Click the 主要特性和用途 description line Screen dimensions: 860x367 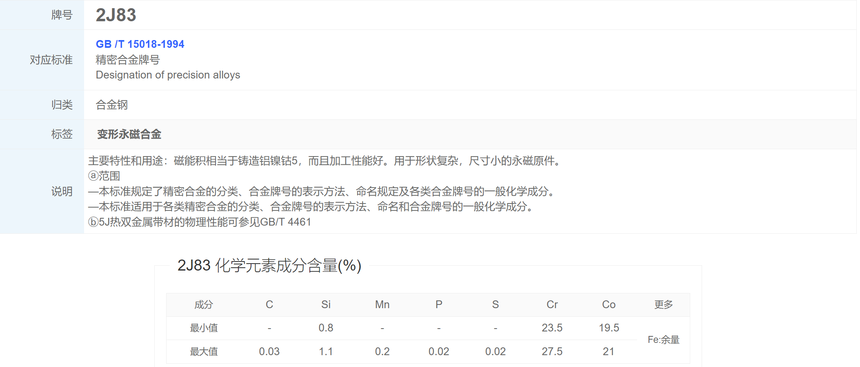[324, 161]
